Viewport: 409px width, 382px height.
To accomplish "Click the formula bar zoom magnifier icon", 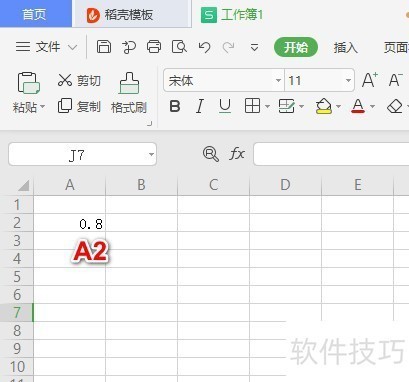I will [x=211, y=154].
